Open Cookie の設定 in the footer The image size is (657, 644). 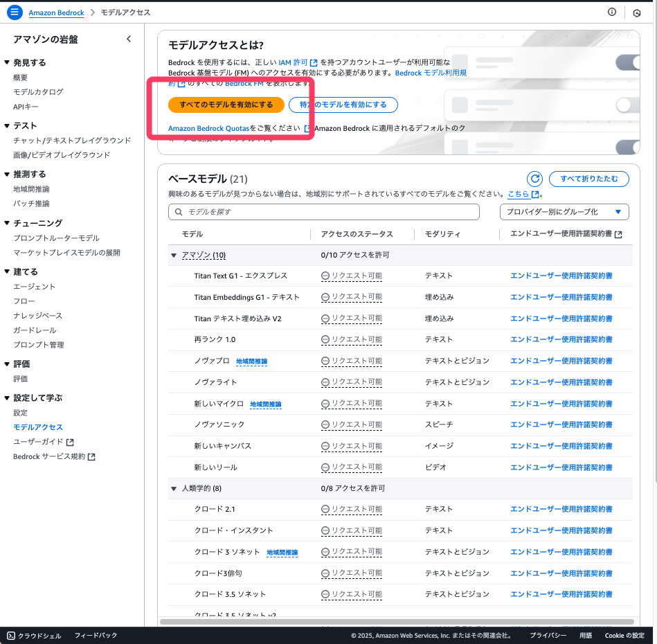624,635
